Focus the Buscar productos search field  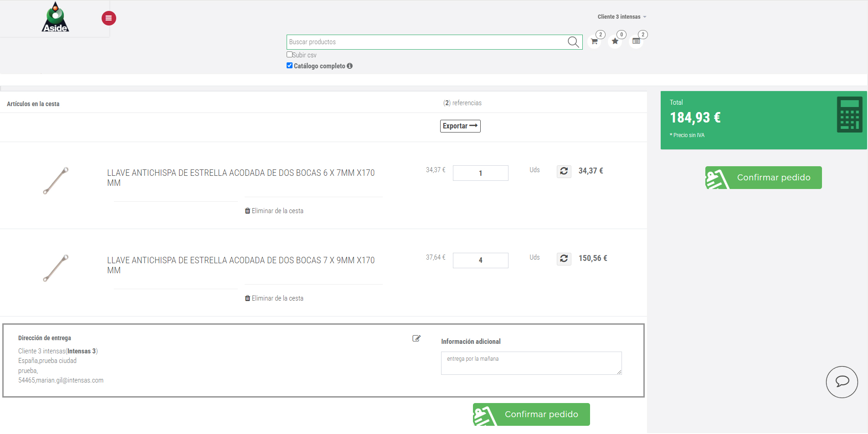click(x=426, y=42)
